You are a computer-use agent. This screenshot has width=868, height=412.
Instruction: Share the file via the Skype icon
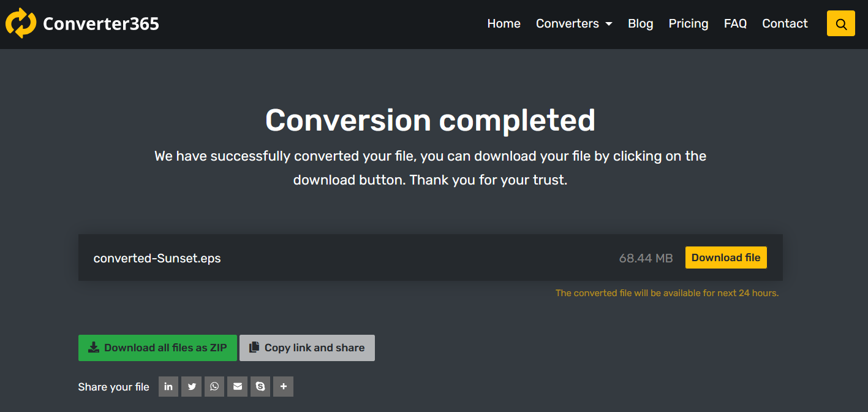pyautogui.click(x=260, y=387)
